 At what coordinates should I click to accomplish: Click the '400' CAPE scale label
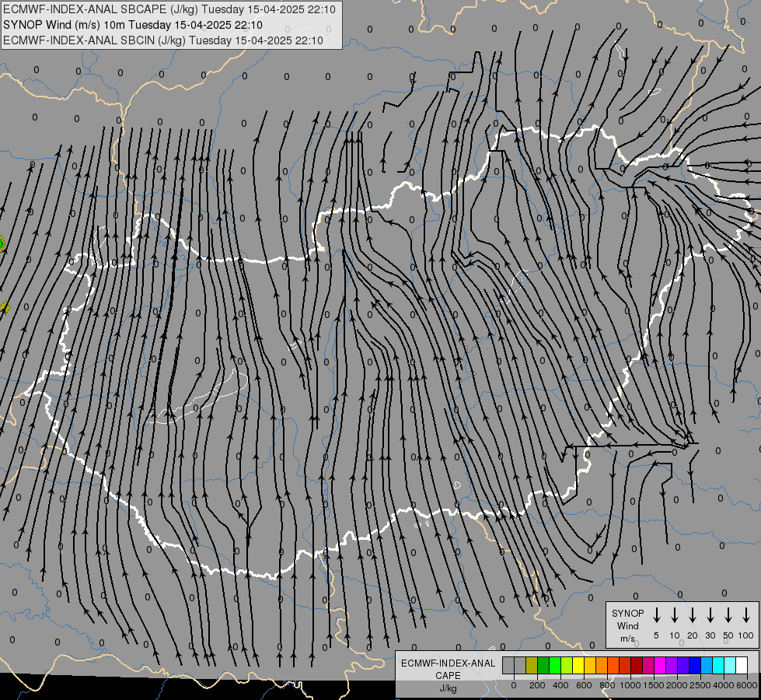560,685
